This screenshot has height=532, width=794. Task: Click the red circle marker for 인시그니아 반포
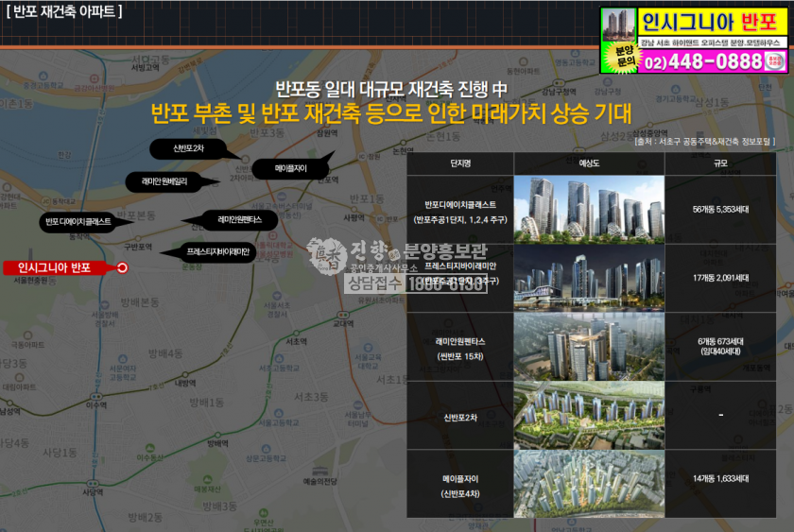click(122, 268)
